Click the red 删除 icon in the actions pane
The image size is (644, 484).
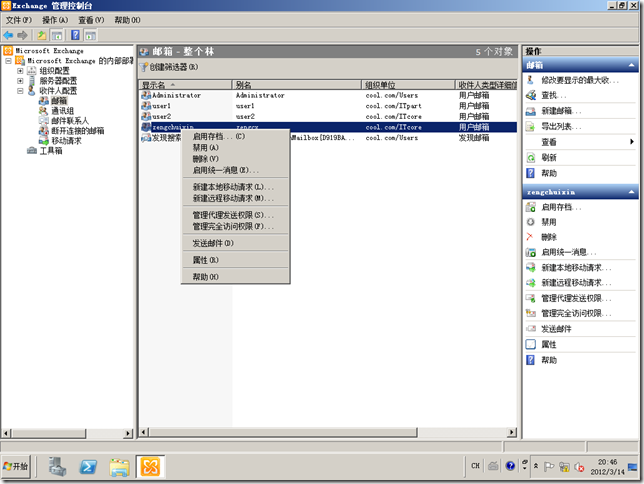tap(531, 237)
